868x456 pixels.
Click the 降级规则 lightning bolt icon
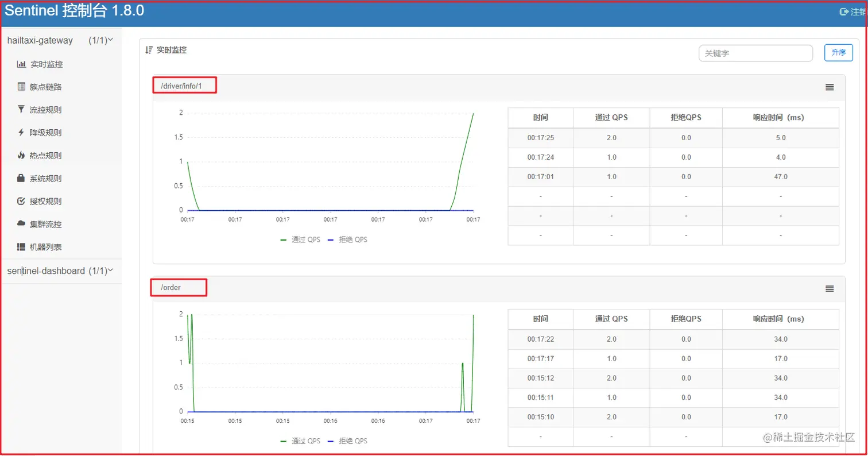tap(21, 133)
